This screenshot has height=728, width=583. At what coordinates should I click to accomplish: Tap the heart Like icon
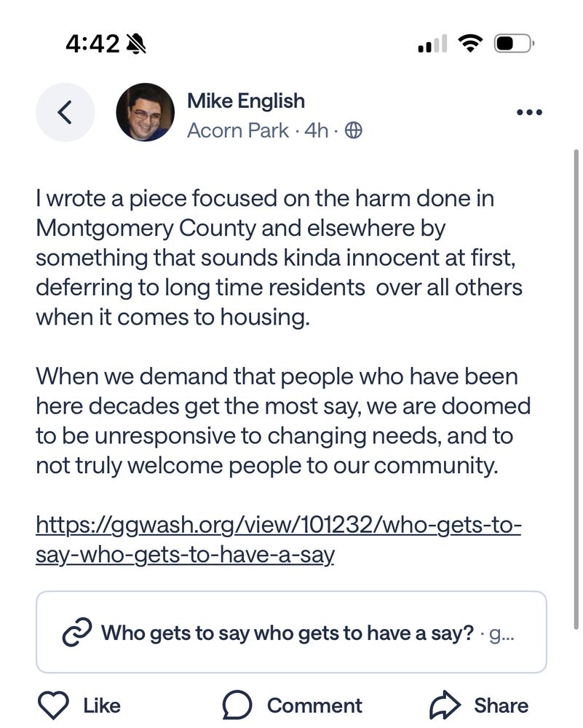(52, 705)
